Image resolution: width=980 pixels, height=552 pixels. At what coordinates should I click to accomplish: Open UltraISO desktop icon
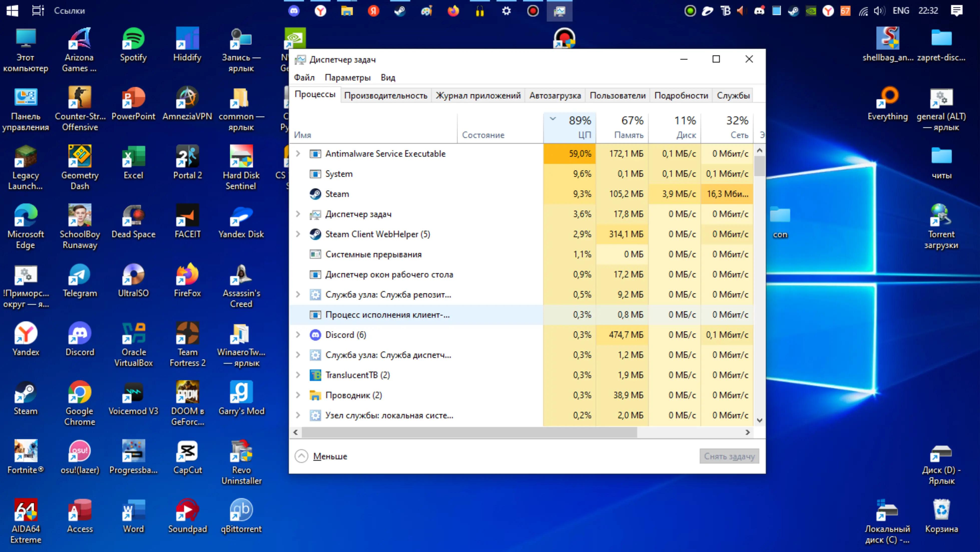pos(133,281)
